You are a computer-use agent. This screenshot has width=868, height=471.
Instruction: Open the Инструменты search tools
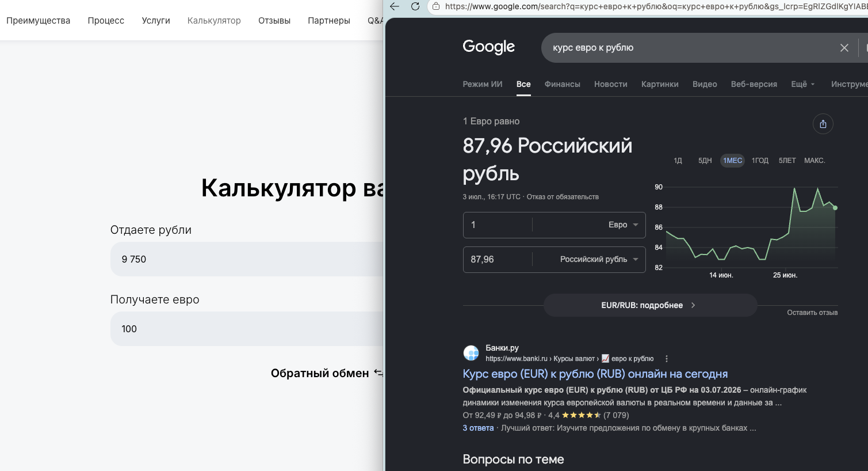pos(849,84)
